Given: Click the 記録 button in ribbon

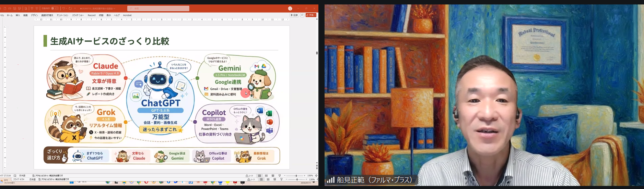Looking at the screenshot, I should 294,15.
